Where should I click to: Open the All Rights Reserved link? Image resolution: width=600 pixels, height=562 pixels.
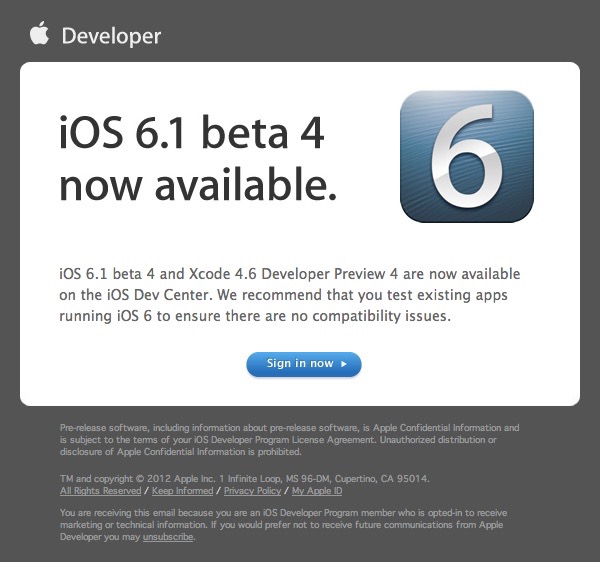[101, 491]
